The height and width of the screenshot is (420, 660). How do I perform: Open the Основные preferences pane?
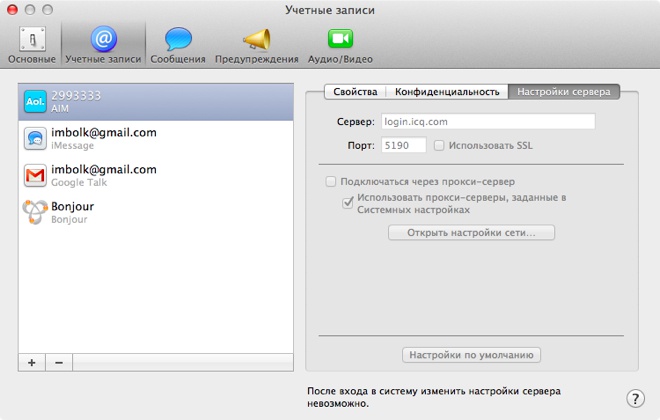[x=32, y=45]
